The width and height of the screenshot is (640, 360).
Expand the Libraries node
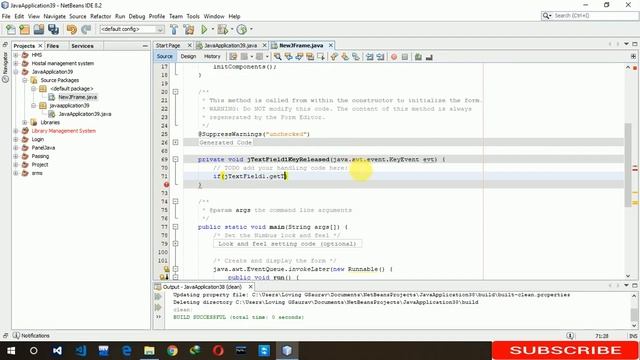pos(25,122)
